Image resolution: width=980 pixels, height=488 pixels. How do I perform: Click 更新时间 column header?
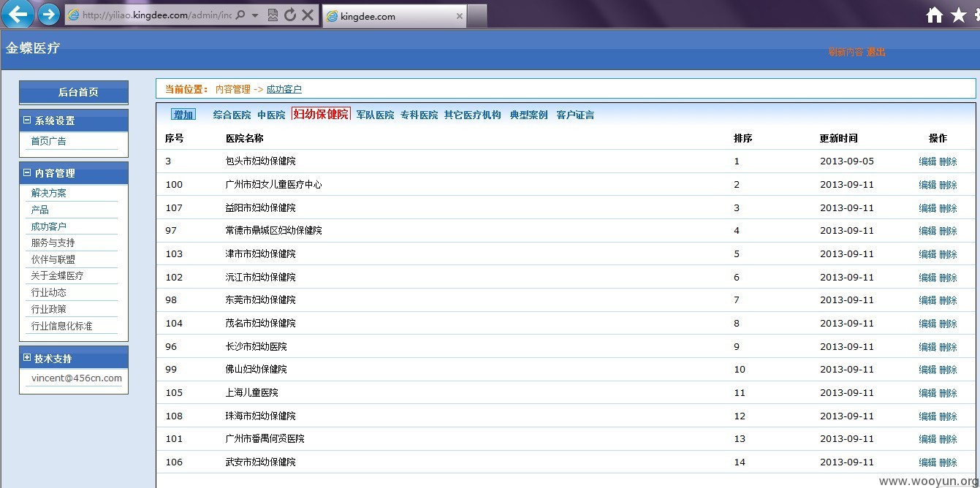(x=839, y=138)
